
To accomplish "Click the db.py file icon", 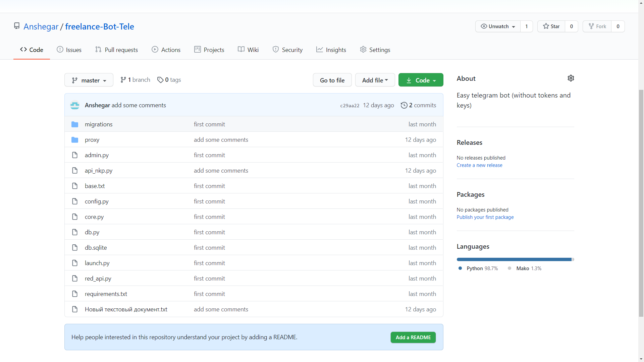I will (x=75, y=232).
